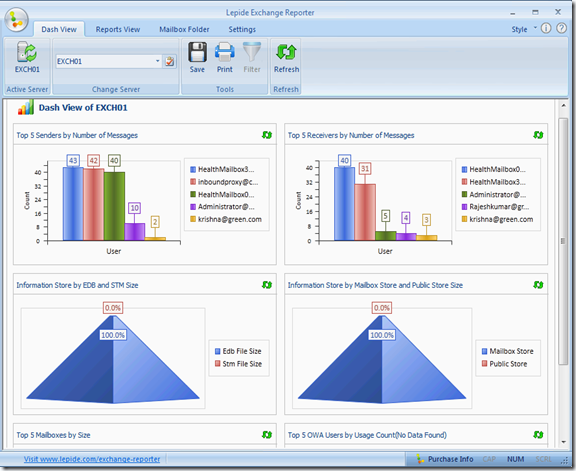Click the Lepide application orb button
The image size is (576, 471).
pos(16,19)
